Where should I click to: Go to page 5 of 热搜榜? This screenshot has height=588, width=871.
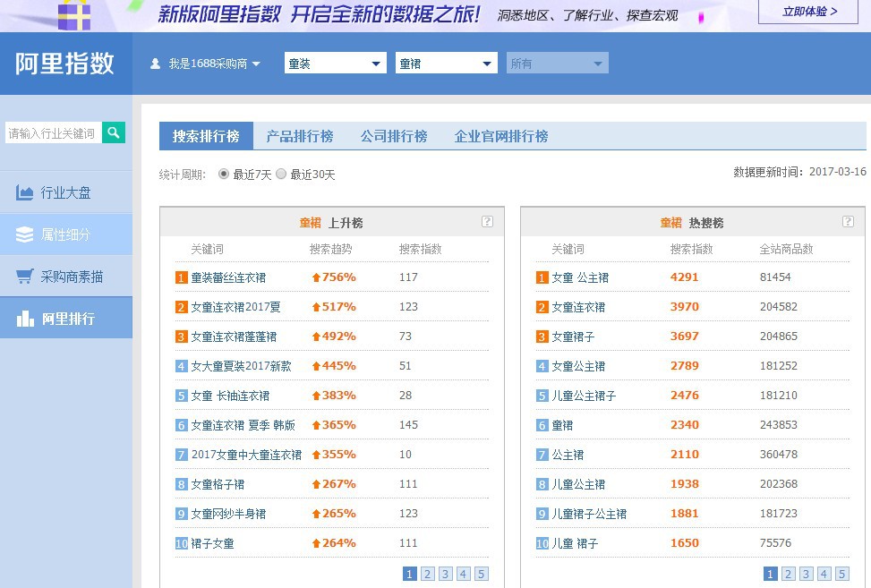click(x=841, y=574)
